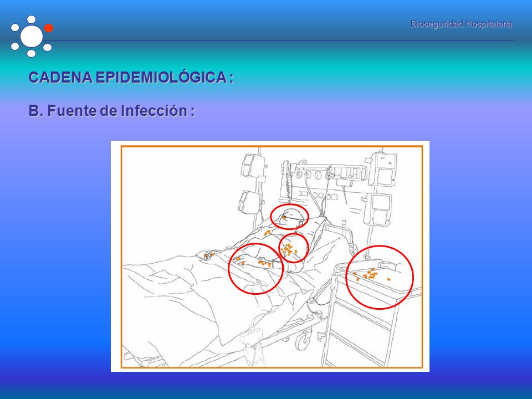This screenshot has width=532, height=399.
Task: Click the 'B. Fuente de Infección :' subtitle
Action: pyautogui.click(x=111, y=111)
